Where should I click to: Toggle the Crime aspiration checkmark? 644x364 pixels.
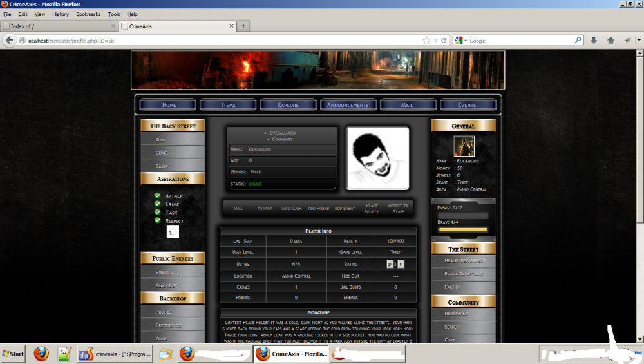158,204
